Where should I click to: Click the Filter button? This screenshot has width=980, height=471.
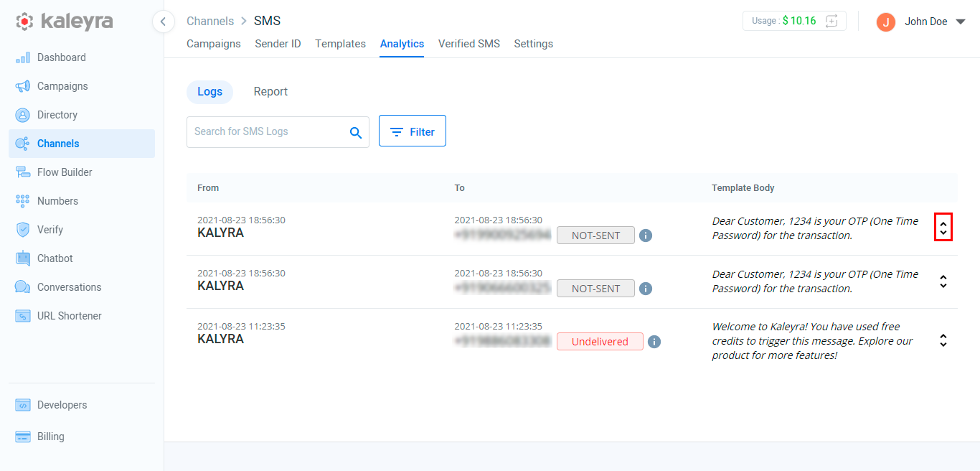point(413,131)
